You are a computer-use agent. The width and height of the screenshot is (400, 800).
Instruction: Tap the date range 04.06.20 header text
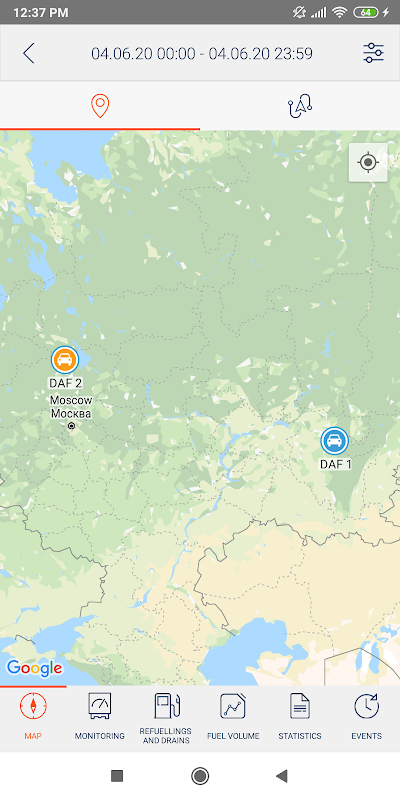(x=202, y=54)
